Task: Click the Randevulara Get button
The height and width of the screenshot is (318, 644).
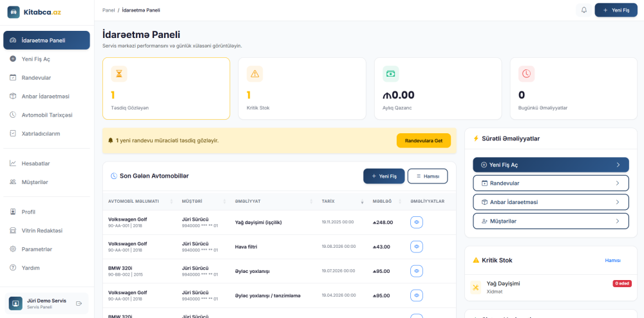Action: [x=424, y=140]
